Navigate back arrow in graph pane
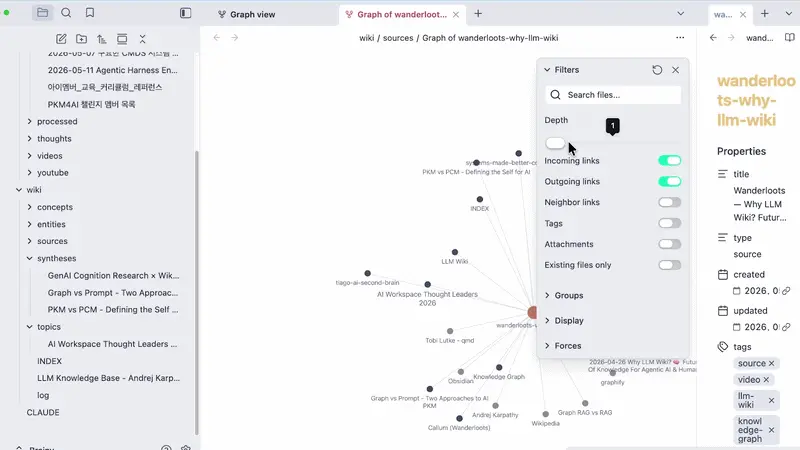The image size is (800, 450). tap(217, 38)
